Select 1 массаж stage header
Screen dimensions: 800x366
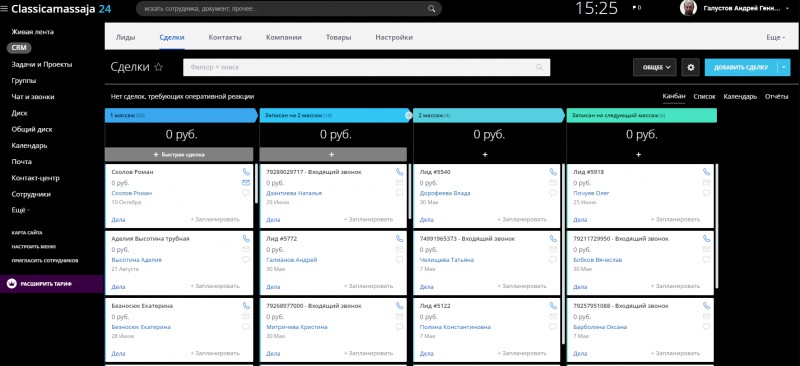[x=181, y=116]
